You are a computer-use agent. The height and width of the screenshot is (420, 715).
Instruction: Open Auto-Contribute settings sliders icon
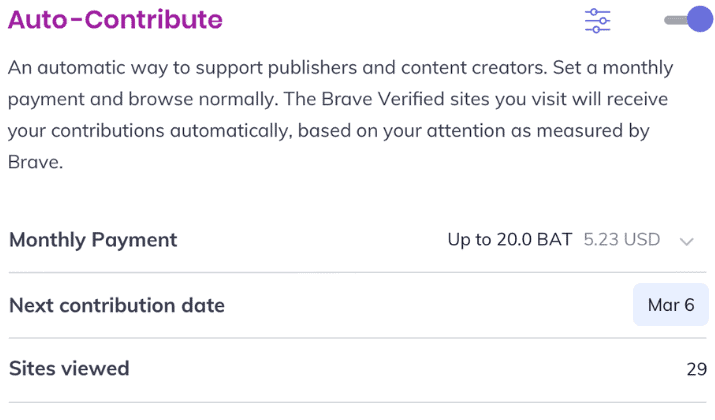[x=597, y=21]
